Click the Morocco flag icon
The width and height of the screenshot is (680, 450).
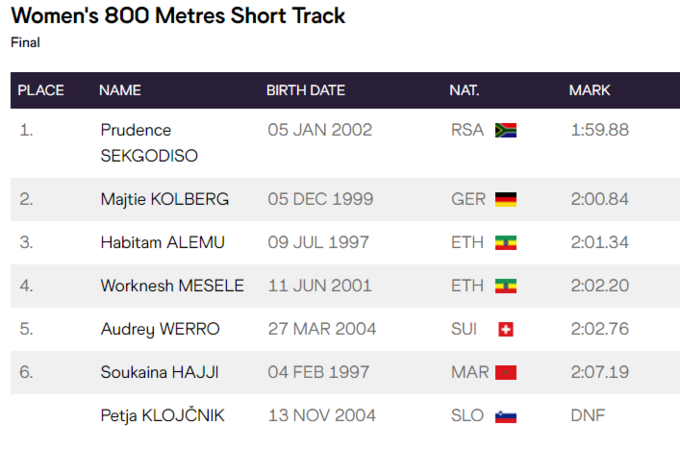coord(506,373)
